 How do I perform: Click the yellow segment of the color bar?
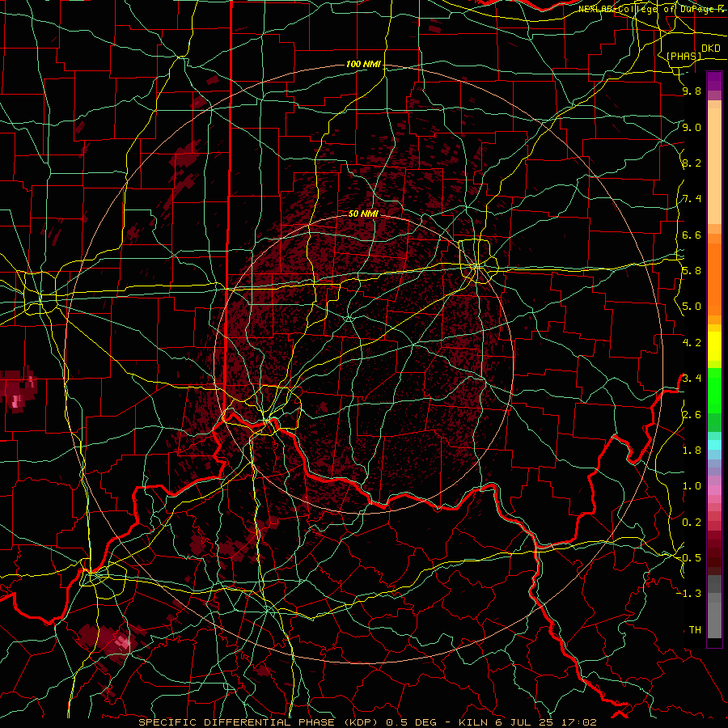pos(714,346)
